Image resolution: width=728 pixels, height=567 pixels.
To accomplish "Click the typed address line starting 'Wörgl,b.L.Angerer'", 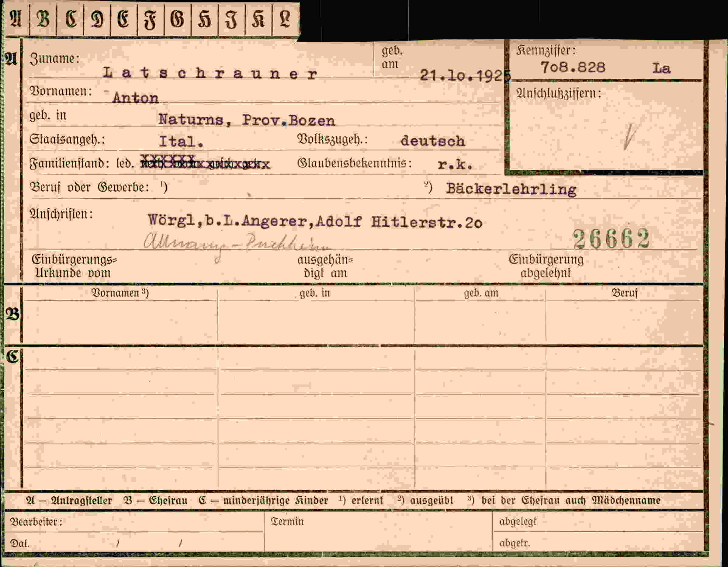I will tap(315, 222).
